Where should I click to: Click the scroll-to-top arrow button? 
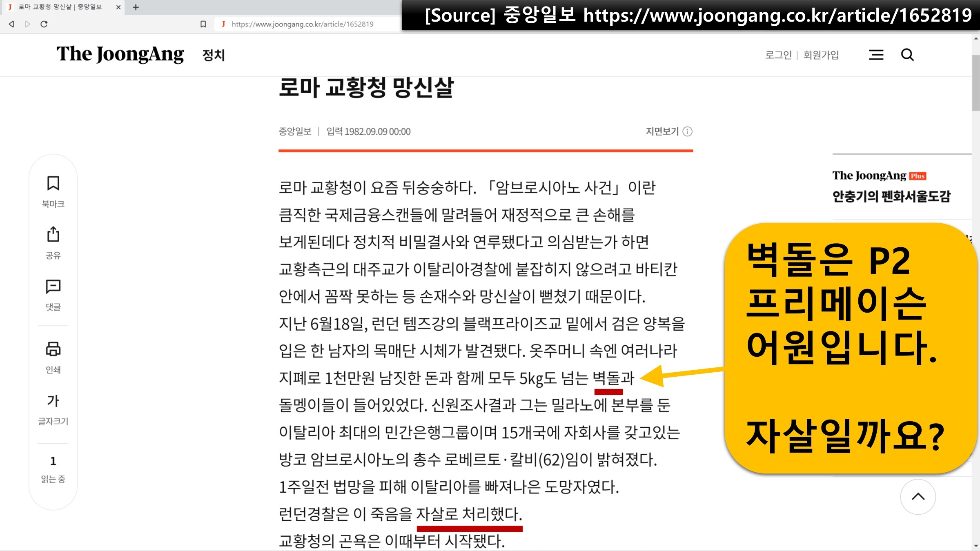(918, 497)
